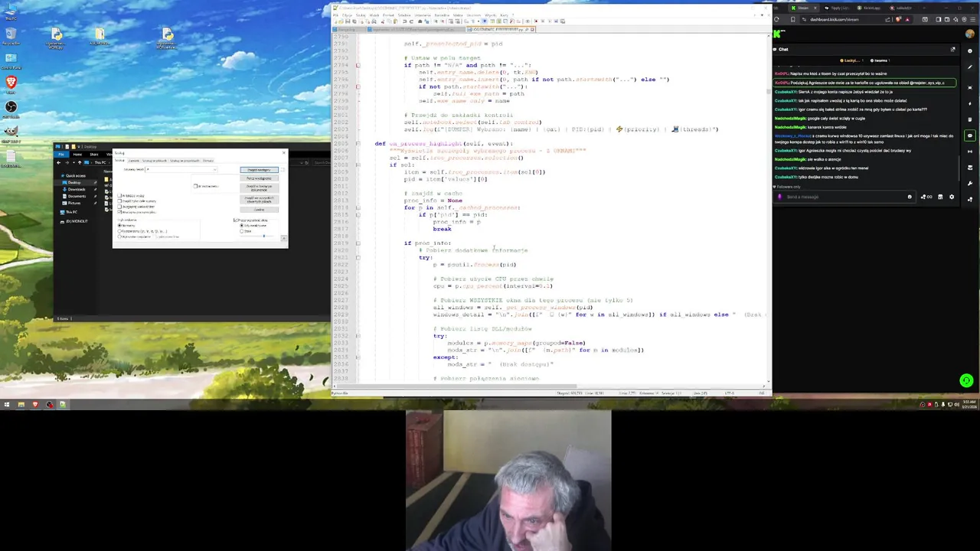Switch to 'Zamień' tab in Szukaj dialog
The height and width of the screenshot is (551, 980).
coord(134,161)
